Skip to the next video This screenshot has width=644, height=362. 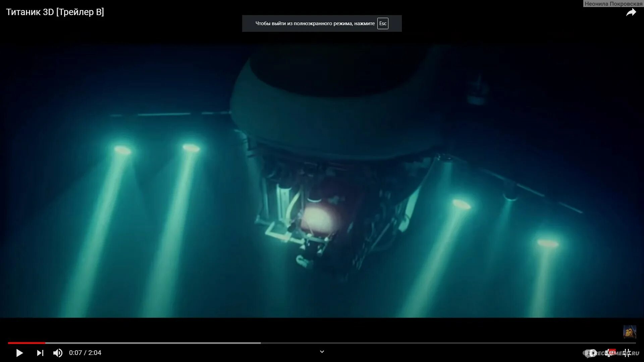tap(40, 353)
